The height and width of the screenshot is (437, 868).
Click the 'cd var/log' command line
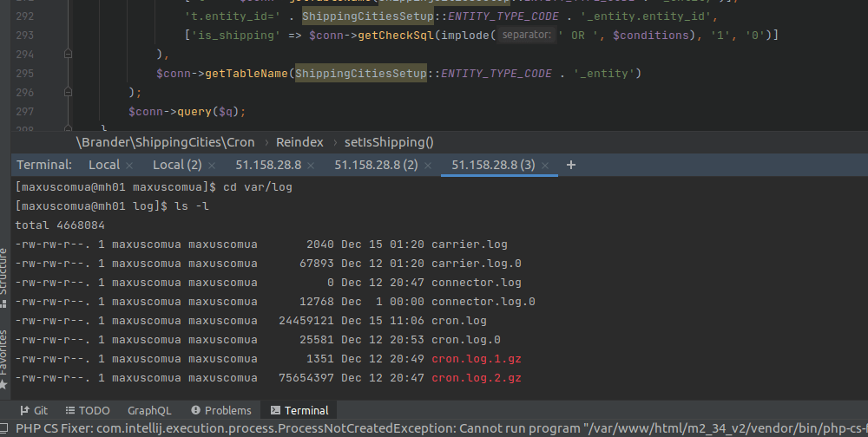(258, 187)
